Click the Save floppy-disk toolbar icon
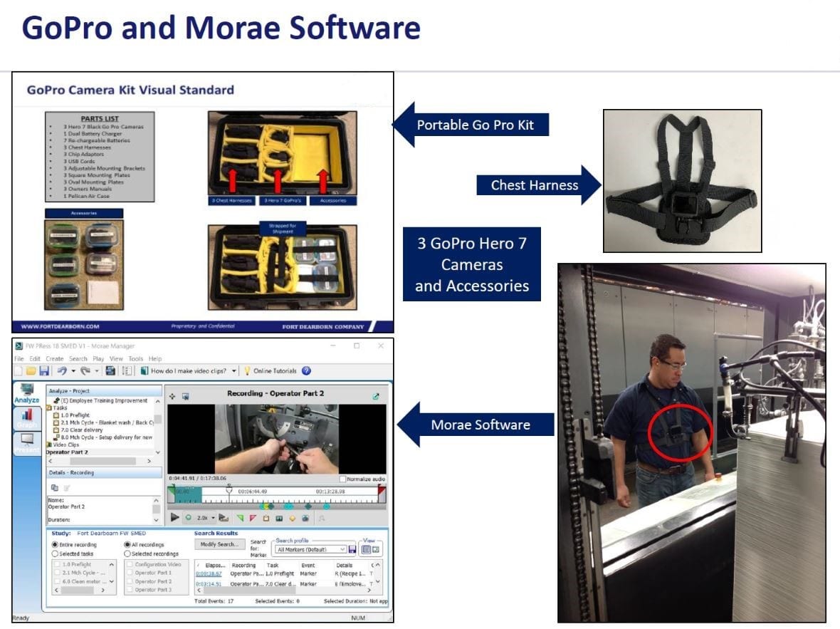 point(44,370)
